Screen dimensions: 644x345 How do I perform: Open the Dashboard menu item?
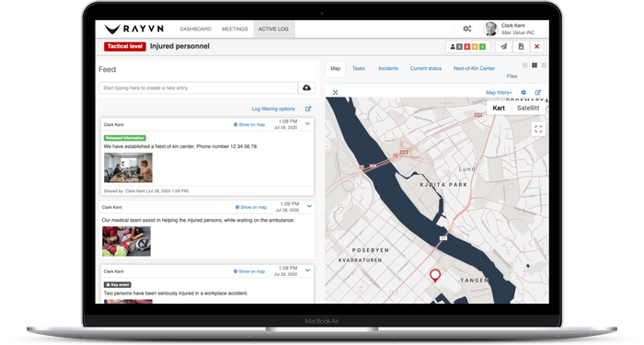tap(195, 29)
